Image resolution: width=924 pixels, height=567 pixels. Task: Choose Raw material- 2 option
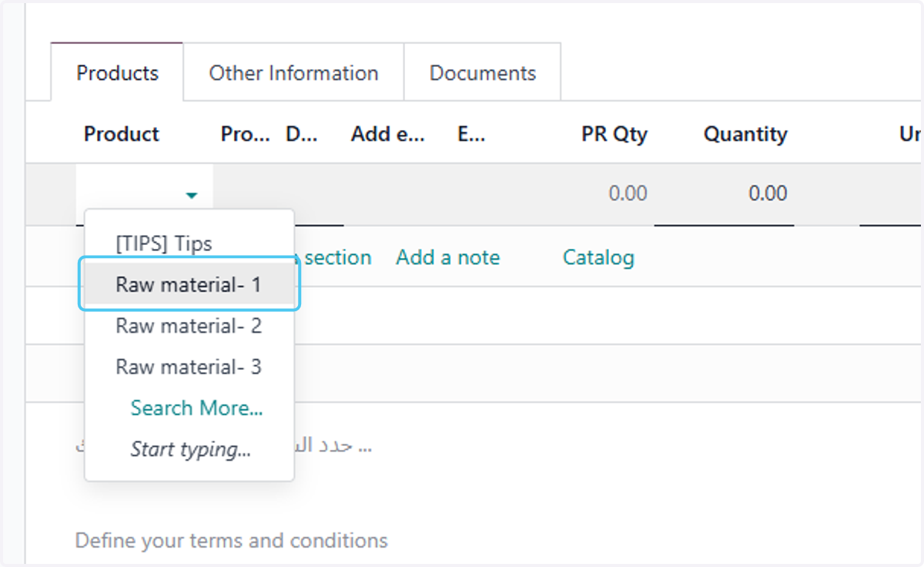[x=189, y=326]
